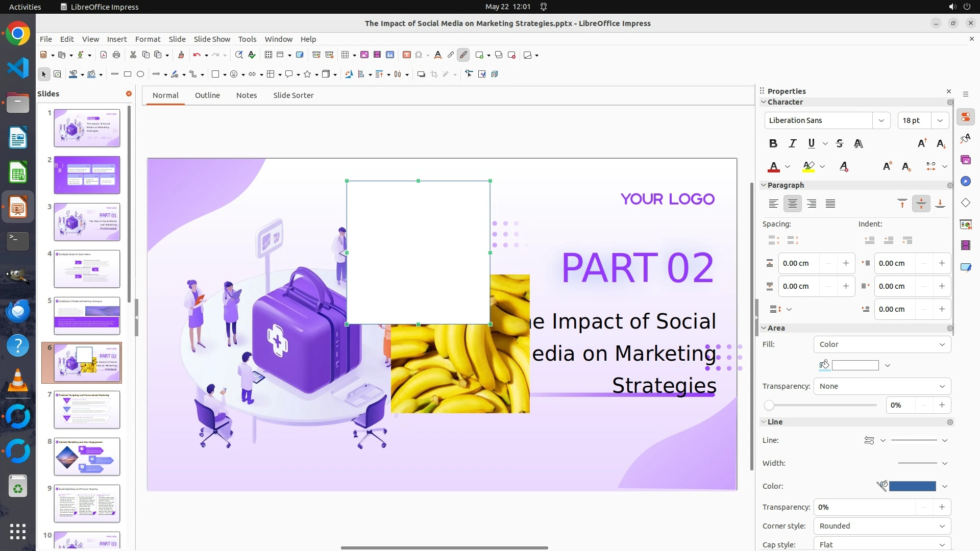Open the Gallery sidebar deck icon
This screenshot has width=980, height=551.
pyautogui.click(x=965, y=160)
